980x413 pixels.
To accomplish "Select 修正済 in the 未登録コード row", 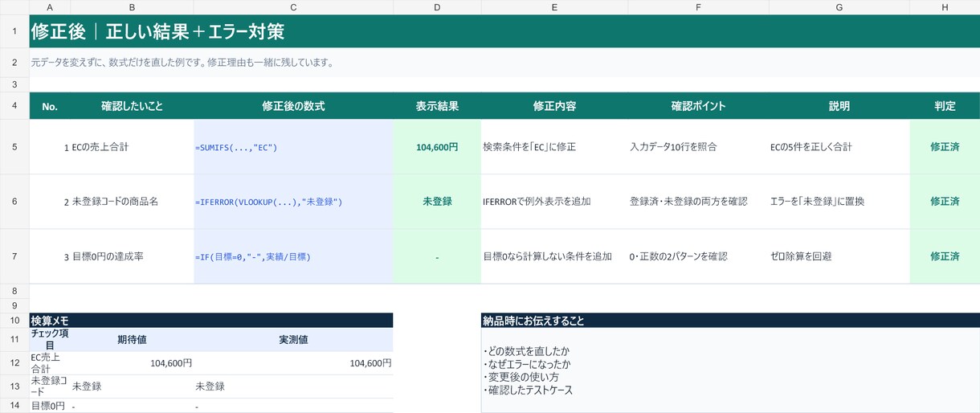I will (945, 202).
